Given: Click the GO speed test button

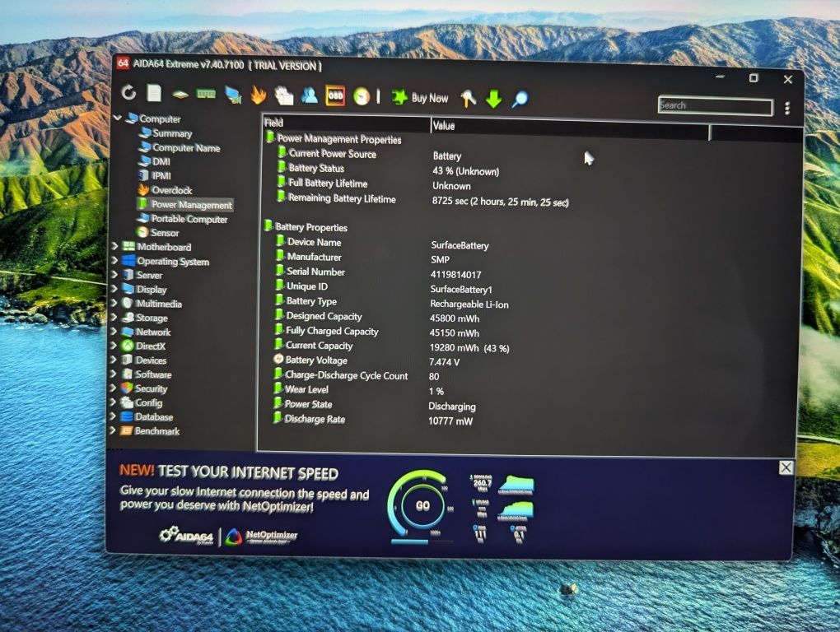Looking at the screenshot, I should (422, 505).
